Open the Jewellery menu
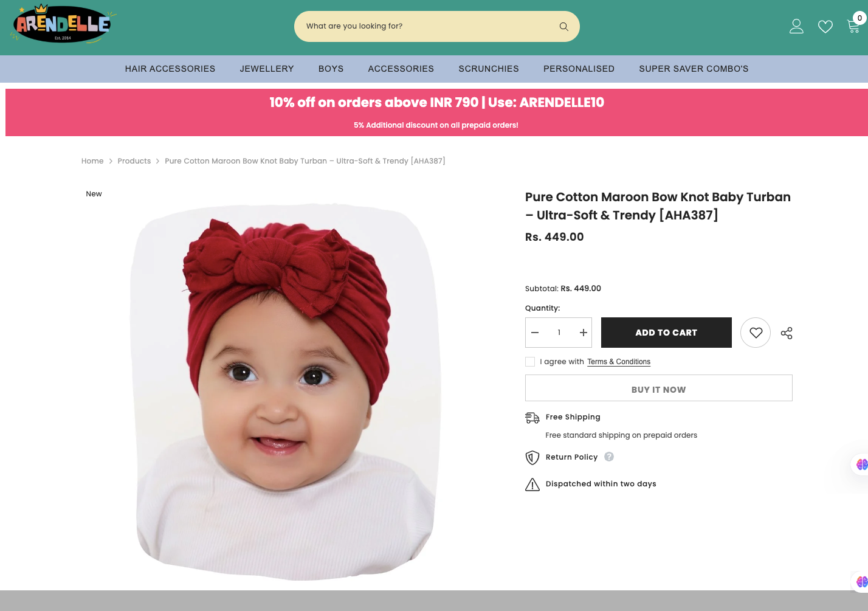Screen dimensions: 868x611 [x=267, y=69]
